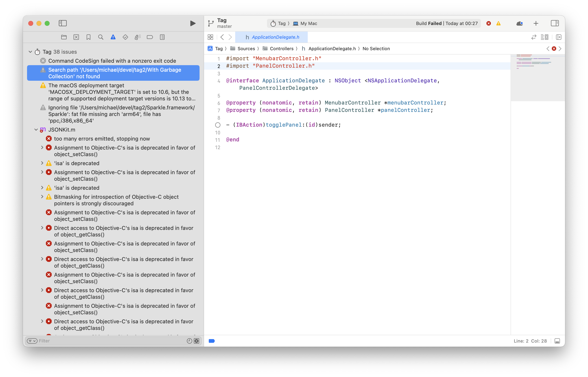
Task: Switch to the ApplicationDelegate.h tab
Action: pos(273,37)
